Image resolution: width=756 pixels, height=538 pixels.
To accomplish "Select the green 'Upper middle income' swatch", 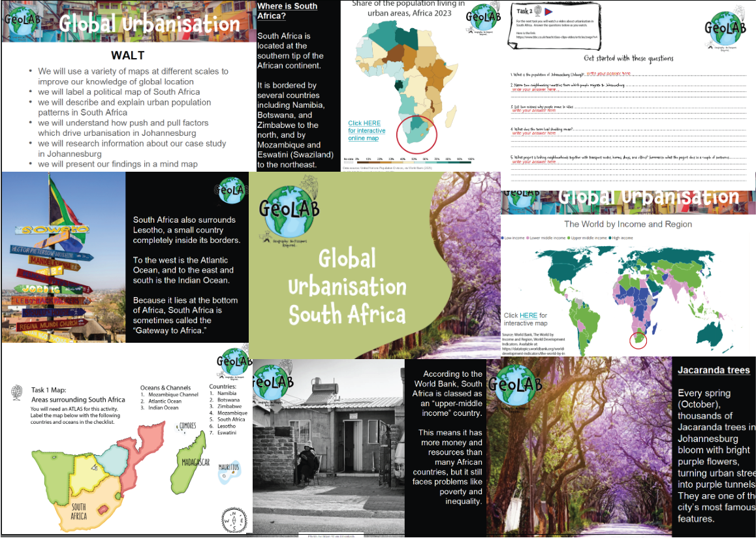I will pos(569,238).
